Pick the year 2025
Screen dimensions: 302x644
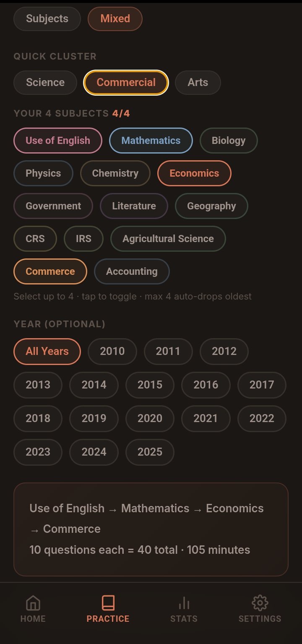click(150, 452)
